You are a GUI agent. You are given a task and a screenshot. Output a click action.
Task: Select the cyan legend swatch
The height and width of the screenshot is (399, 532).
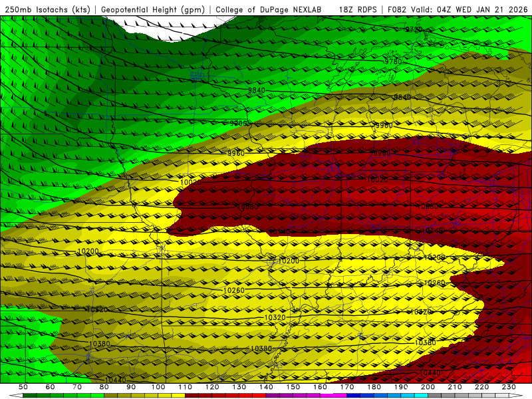[x=421, y=396]
